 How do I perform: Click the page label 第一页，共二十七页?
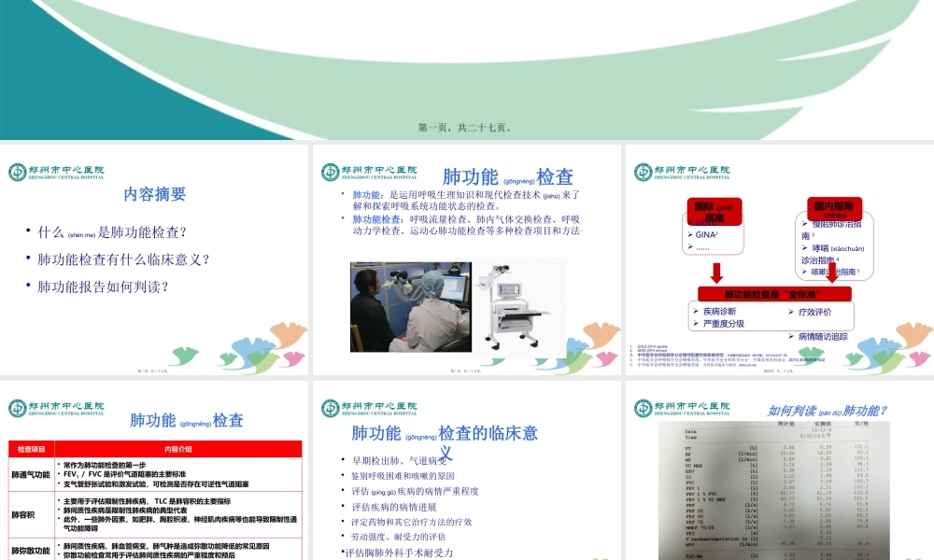(x=467, y=128)
